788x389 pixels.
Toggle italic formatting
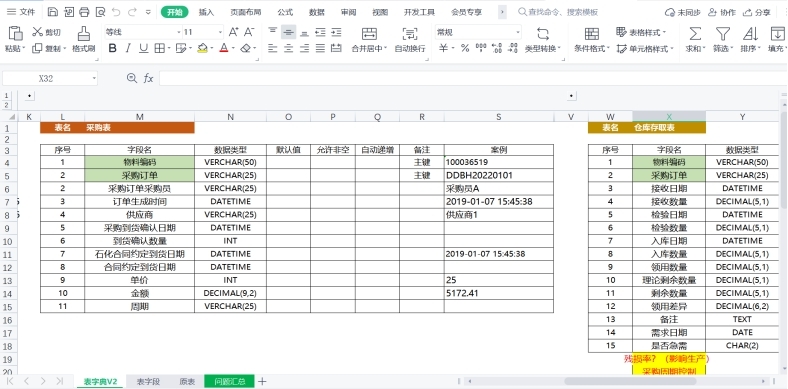pos(128,48)
